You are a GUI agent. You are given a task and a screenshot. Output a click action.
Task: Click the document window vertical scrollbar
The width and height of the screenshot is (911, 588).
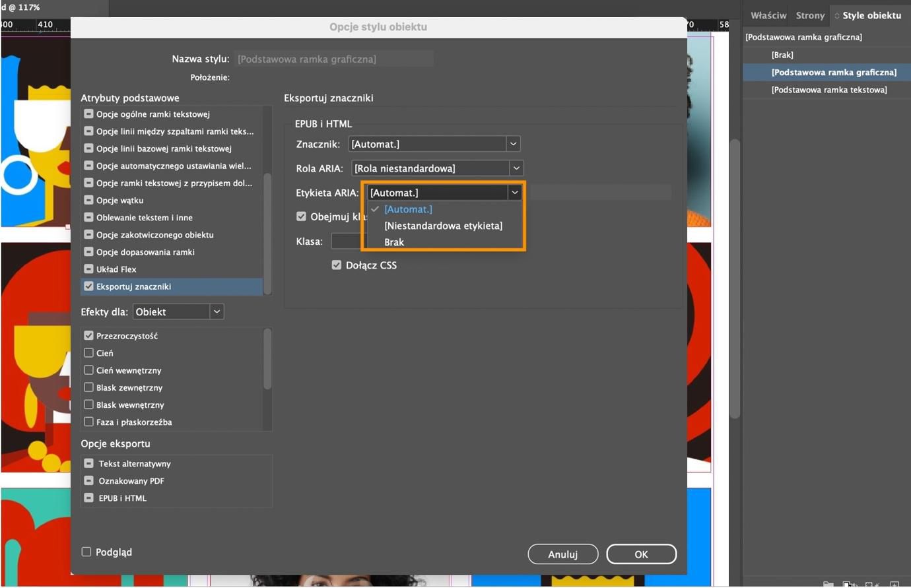click(735, 277)
